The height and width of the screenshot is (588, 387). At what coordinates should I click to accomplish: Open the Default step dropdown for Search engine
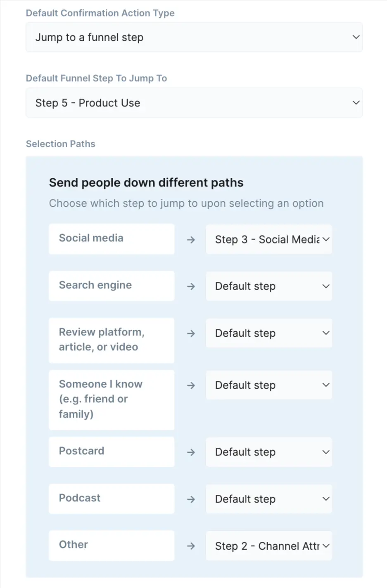268,286
